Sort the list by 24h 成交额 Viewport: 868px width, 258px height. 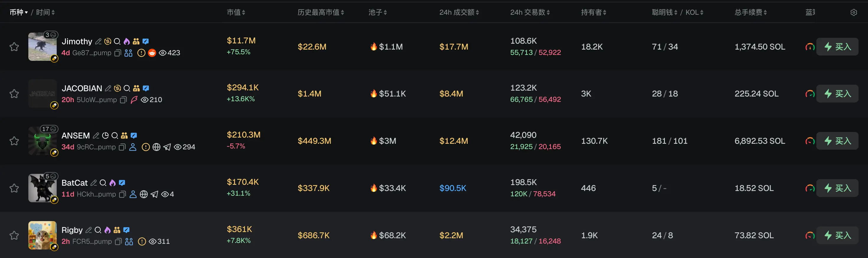459,12
